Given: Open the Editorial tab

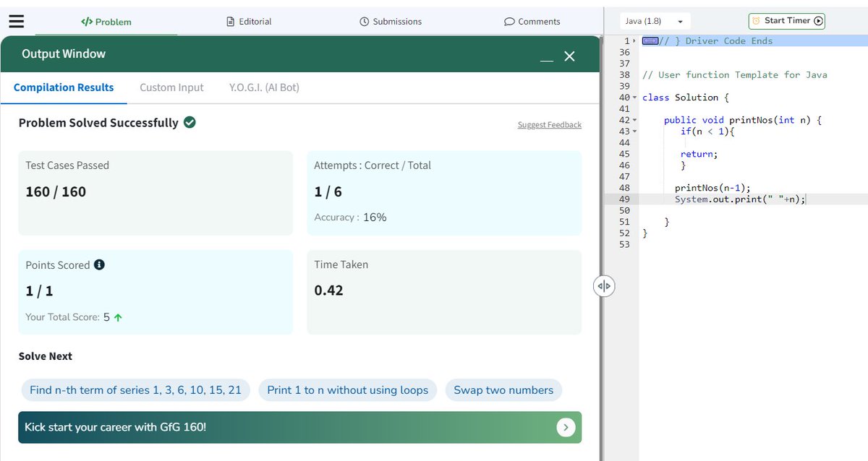Looking at the screenshot, I should (x=249, y=22).
